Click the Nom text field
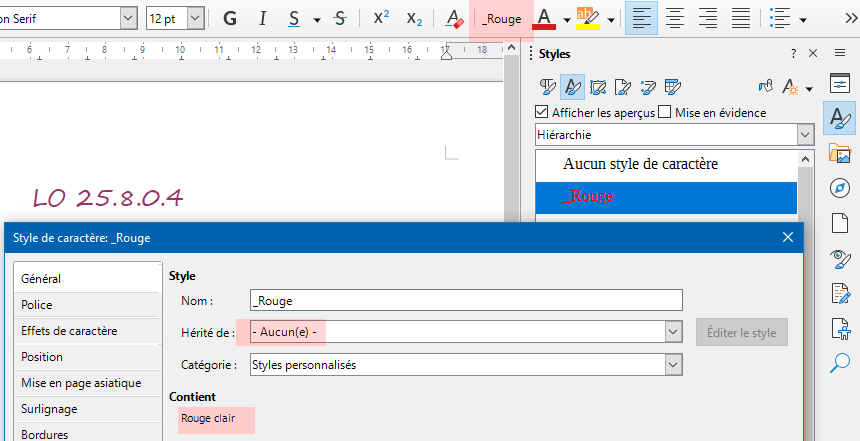This screenshot has width=860, height=441. 465,300
